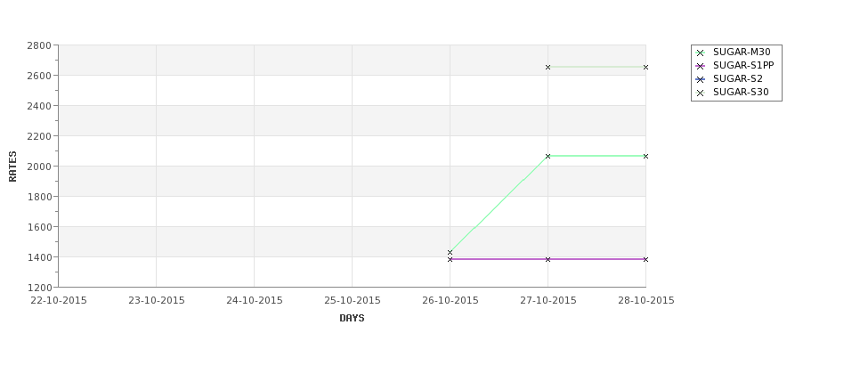Image resolution: width=868 pixels, height=382 pixels.
Task: Click the green line marker on 27-10-2015
Action: pos(548,156)
